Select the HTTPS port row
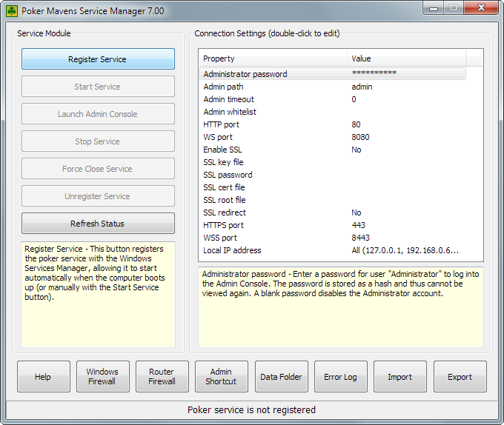Image resolution: width=504 pixels, height=425 pixels. (332, 225)
